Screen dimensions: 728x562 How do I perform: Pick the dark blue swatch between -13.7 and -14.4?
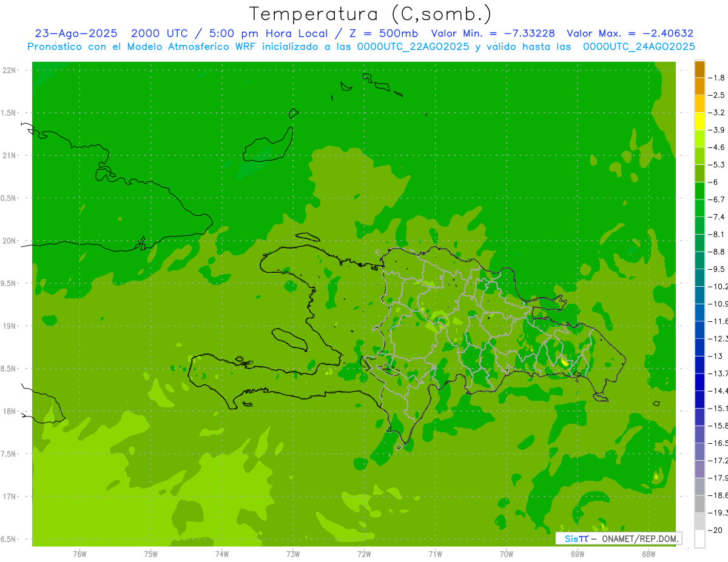699,382
